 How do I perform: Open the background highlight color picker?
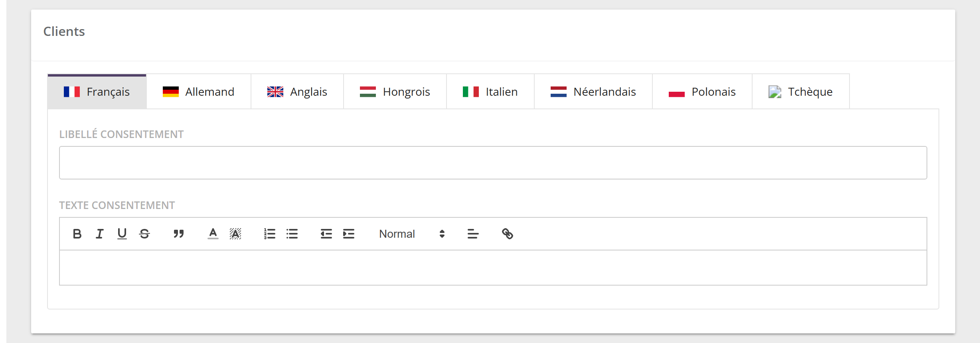(x=235, y=234)
